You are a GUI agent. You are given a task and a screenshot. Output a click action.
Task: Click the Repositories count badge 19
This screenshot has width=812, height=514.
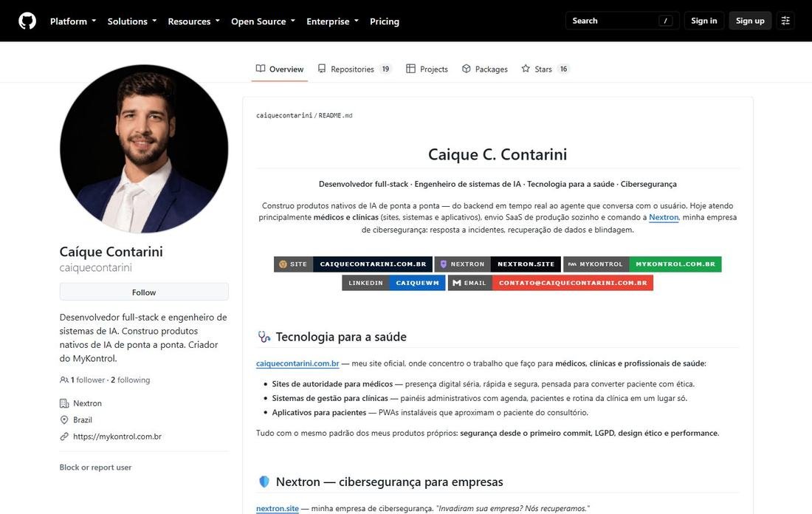385,69
